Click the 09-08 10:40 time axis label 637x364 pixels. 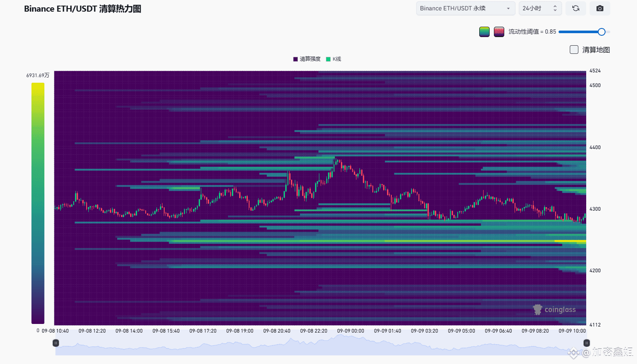coord(55,331)
